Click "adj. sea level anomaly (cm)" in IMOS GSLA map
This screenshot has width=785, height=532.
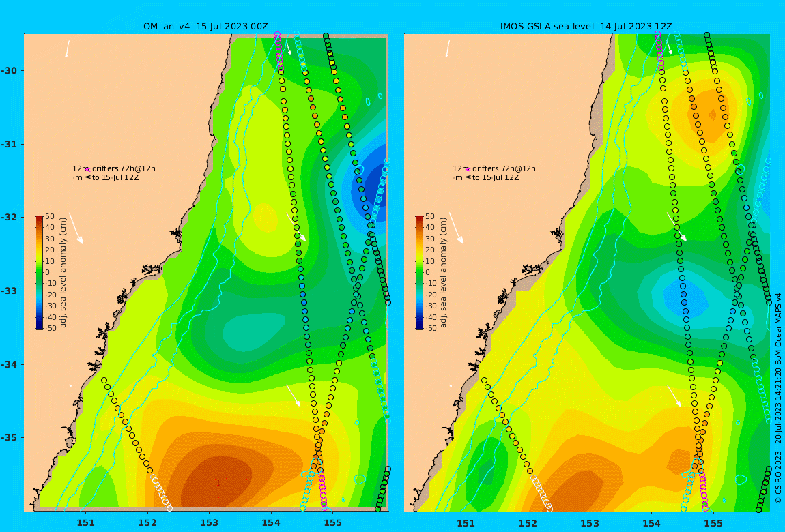[x=444, y=272]
